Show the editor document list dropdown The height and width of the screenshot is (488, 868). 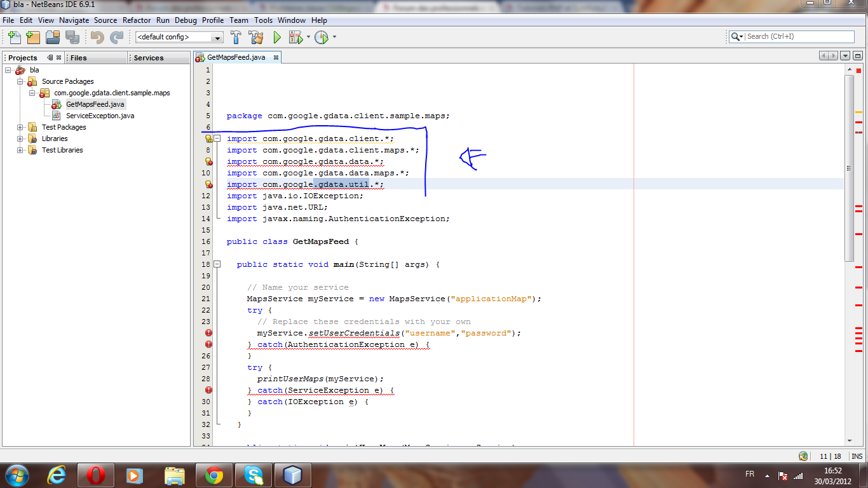click(x=846, y=56)
